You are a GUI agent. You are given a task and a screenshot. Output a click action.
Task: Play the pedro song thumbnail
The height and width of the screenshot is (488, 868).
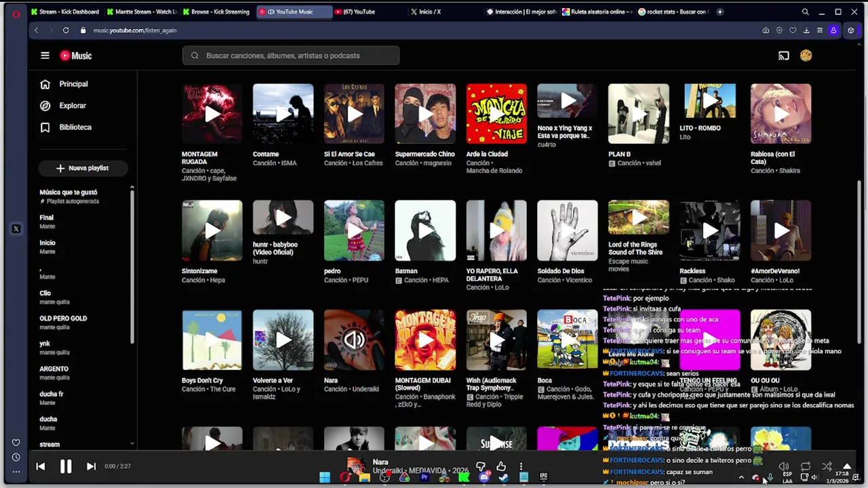[354, 230]
